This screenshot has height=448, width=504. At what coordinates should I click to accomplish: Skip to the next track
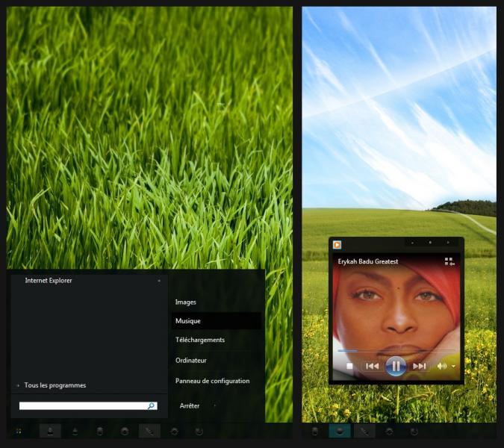[x=419, y=366]
